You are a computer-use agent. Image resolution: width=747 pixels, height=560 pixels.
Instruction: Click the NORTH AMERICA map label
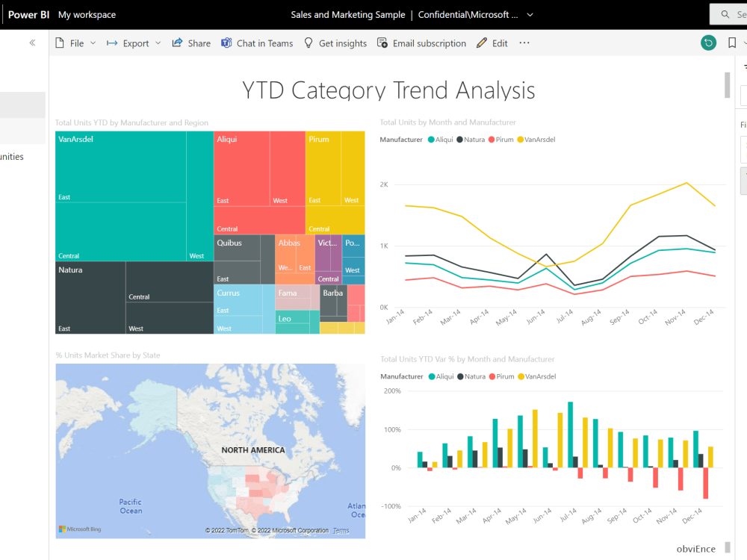tap(253, 450)
